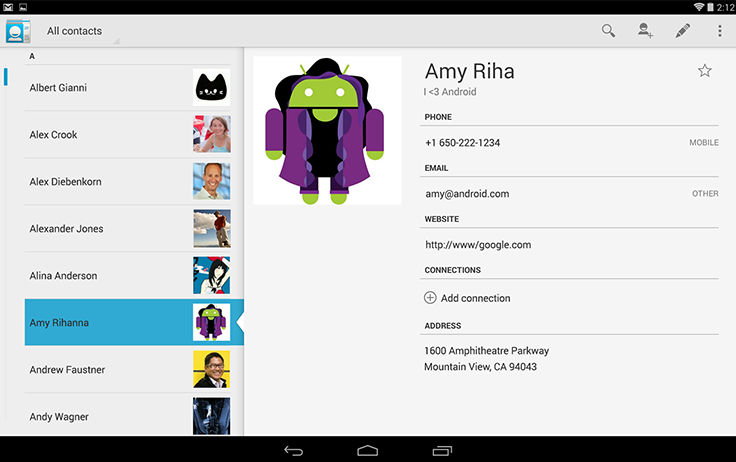
Task: Tap Andrew Faustner's yellow photo thumbnail
Action: click(x=212, y=369)
